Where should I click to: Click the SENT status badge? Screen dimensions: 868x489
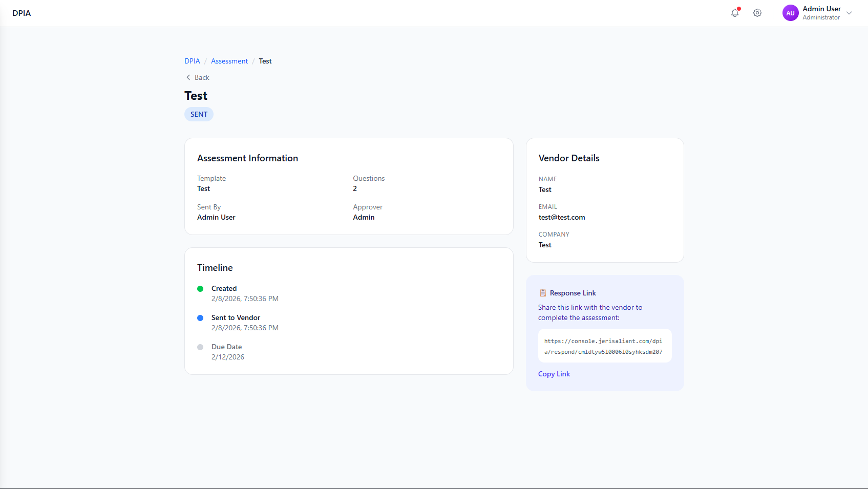click(x=199, y=114)
